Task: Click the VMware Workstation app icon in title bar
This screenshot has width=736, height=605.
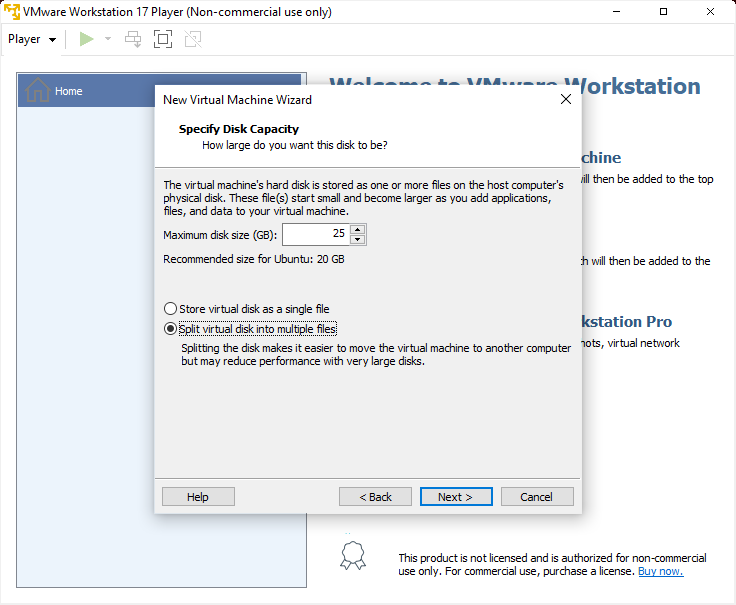Action: tap(12, 12)
